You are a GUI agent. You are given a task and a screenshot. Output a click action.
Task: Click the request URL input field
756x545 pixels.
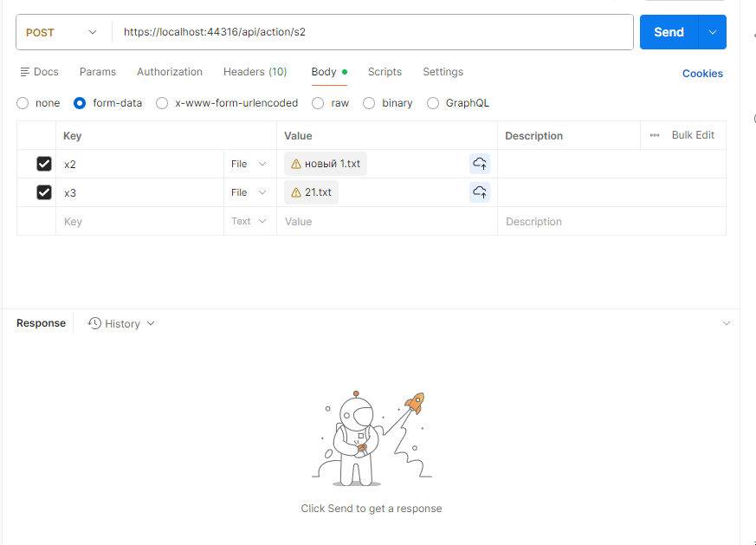372,32
